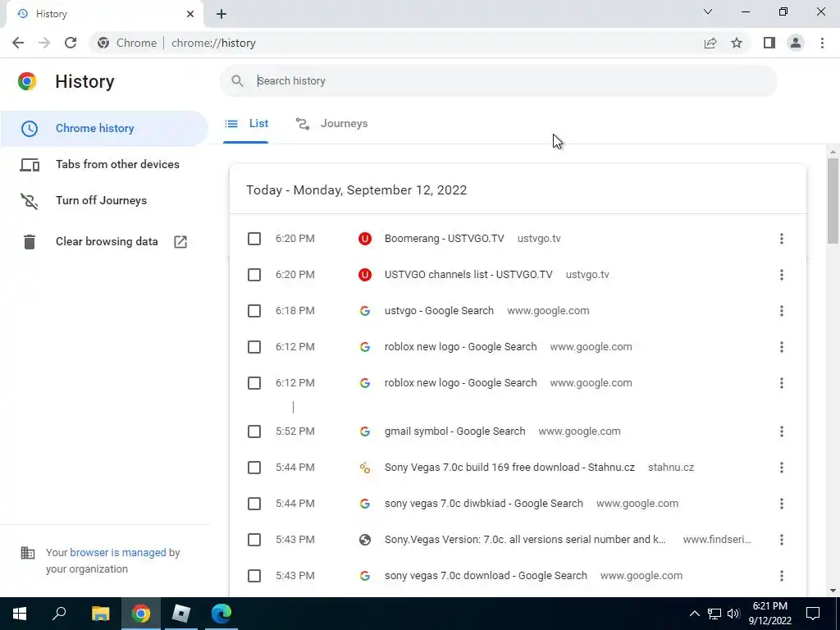Screen dimensions: 840x630
Task: Open a new tab with the plus button
Action: pyautogui.click(x=221, y=14)
